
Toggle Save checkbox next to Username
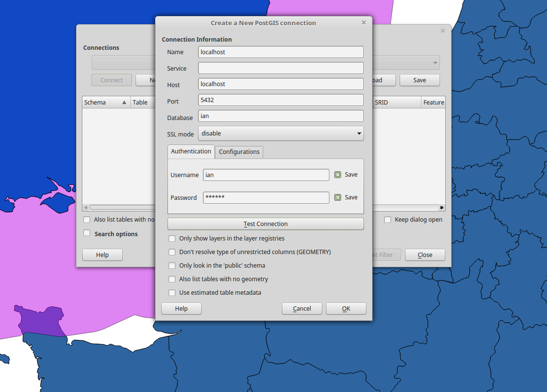pyautogui.click(x=338, y=175)
